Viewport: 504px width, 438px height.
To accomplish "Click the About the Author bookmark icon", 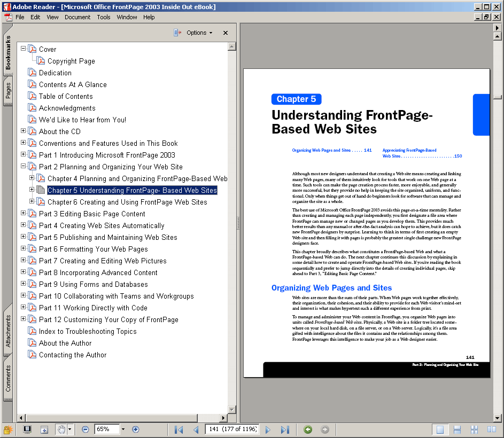I will click(x=32, y=343).
